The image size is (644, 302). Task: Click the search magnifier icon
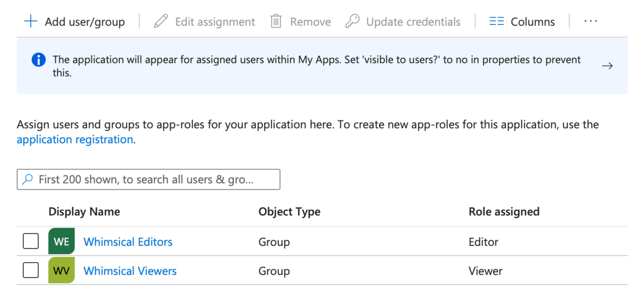coord(27,179)
